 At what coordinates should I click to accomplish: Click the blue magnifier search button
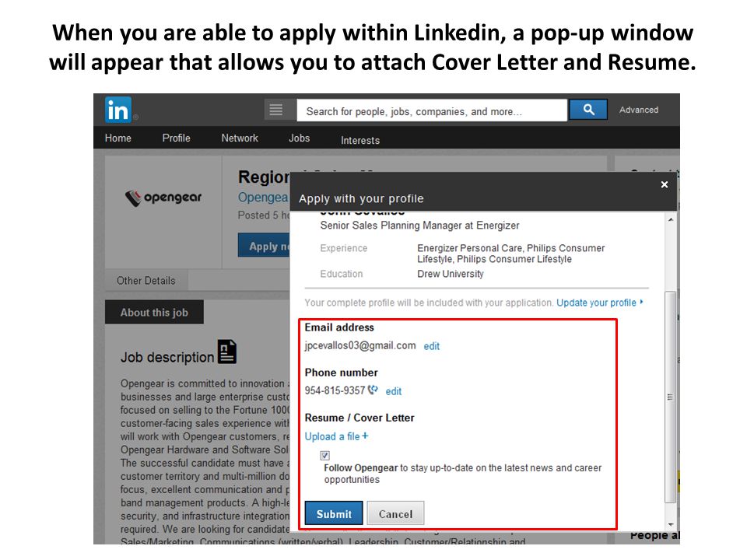tap(588, 110)
